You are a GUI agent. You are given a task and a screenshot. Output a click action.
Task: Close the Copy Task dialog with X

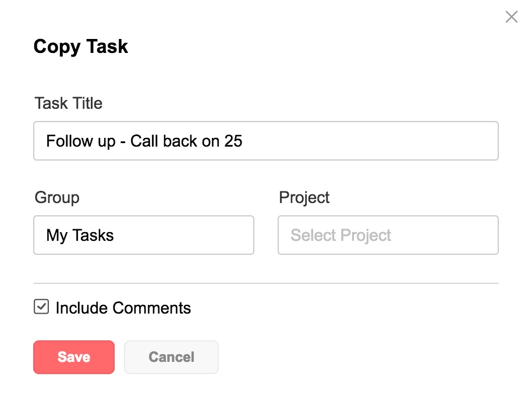point(511,17)
